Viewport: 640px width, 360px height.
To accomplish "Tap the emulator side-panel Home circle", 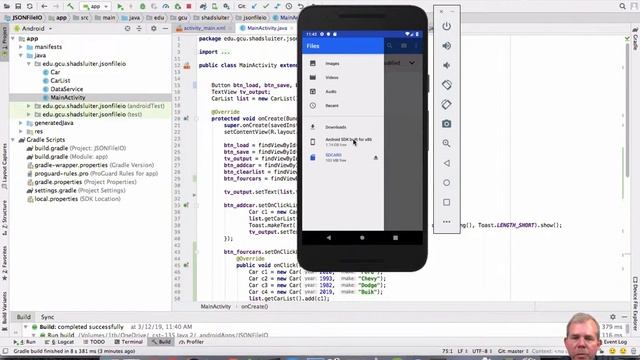I will pos(447,182).
